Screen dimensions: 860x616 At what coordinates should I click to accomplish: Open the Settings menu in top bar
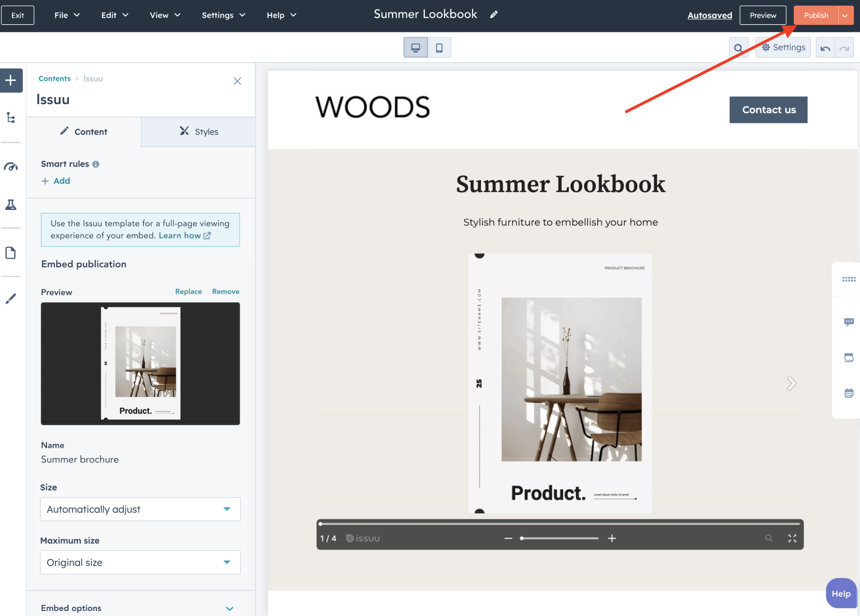pyautogui.click(x=223, y=15)
